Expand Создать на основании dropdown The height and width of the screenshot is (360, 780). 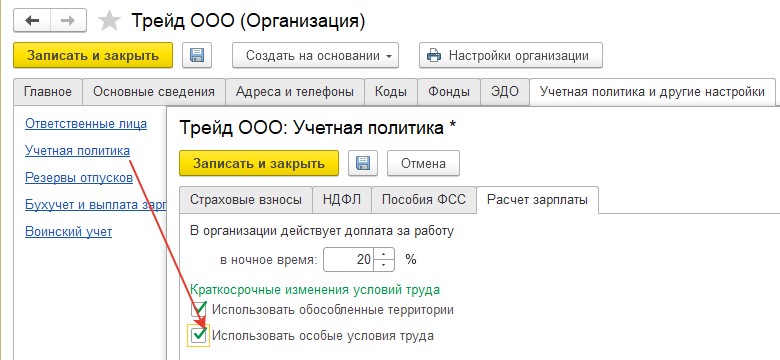coord(315,55)
